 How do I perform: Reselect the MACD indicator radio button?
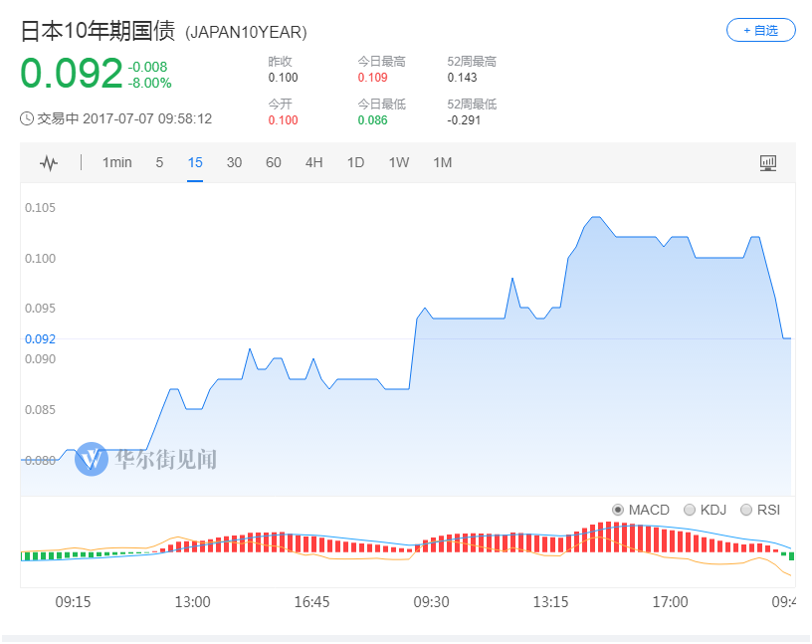617,510
